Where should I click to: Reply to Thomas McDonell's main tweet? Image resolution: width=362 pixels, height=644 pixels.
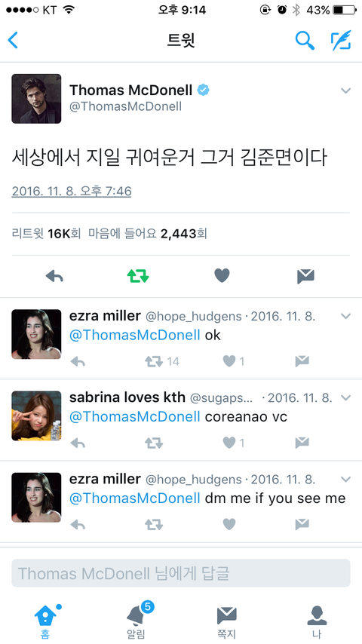pyautogui.click(x=54, y=277)
